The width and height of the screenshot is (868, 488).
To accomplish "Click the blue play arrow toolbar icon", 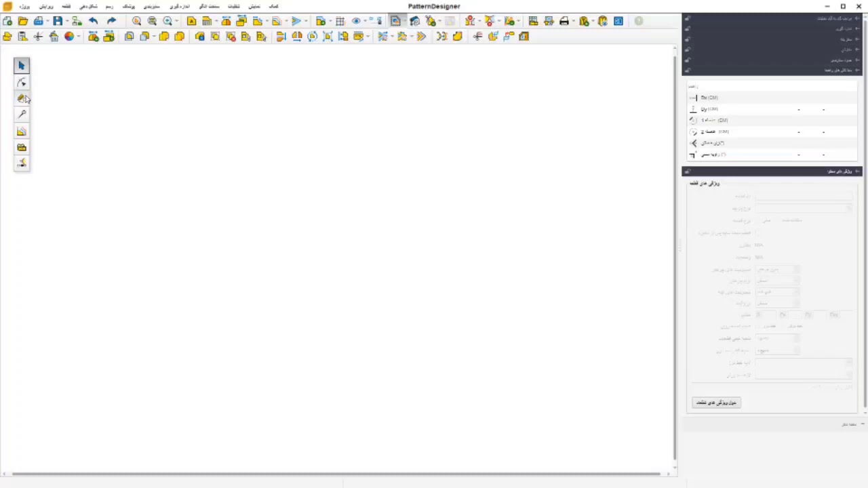I will [296, 21].
